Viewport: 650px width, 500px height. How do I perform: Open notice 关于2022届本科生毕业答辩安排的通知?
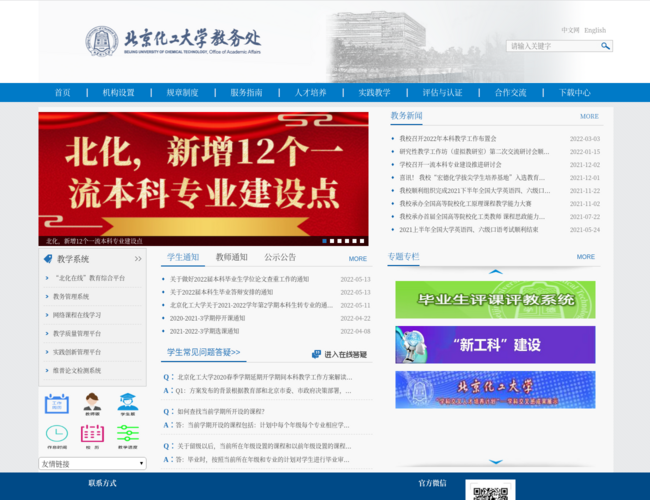coord(221,292)
